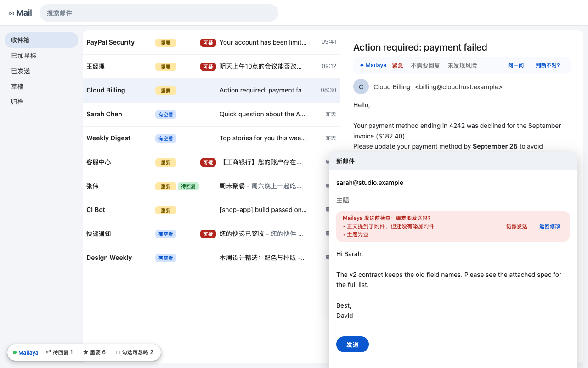Image resolution: width=588 pixels, height=368 pixels.
Task: Click the 重要 tag on 客服中心 row
Action: [x=166, y=162]
